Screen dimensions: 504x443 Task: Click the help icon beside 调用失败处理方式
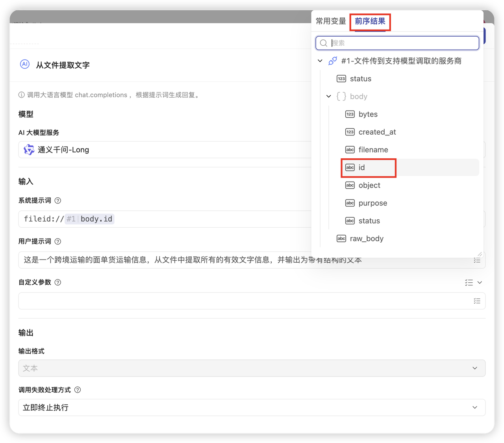coord(78,390)
